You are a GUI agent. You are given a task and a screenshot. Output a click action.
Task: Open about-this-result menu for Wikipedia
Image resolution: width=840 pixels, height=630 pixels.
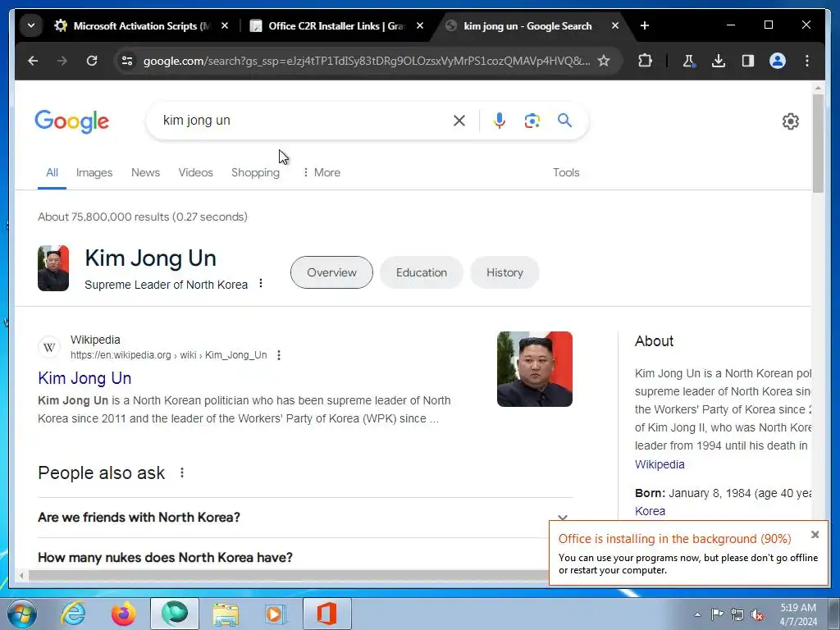279,355
